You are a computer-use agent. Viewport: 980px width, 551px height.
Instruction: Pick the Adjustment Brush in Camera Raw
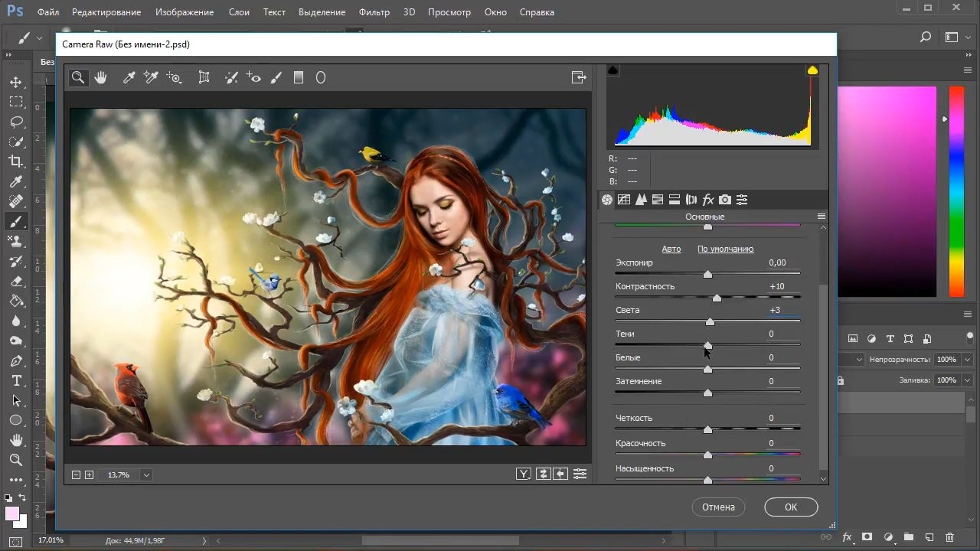276,77
